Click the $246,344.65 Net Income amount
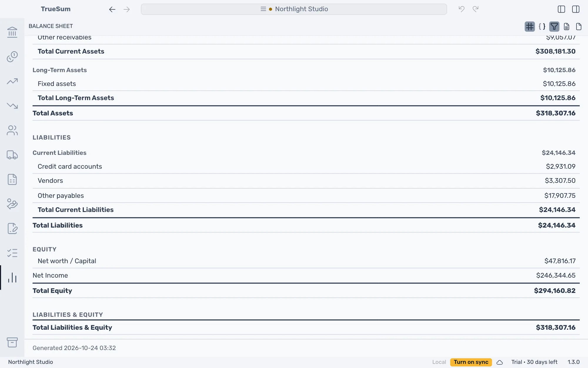Image resolution: width=588 pixels, height=368 pixels. pos(556,276)
